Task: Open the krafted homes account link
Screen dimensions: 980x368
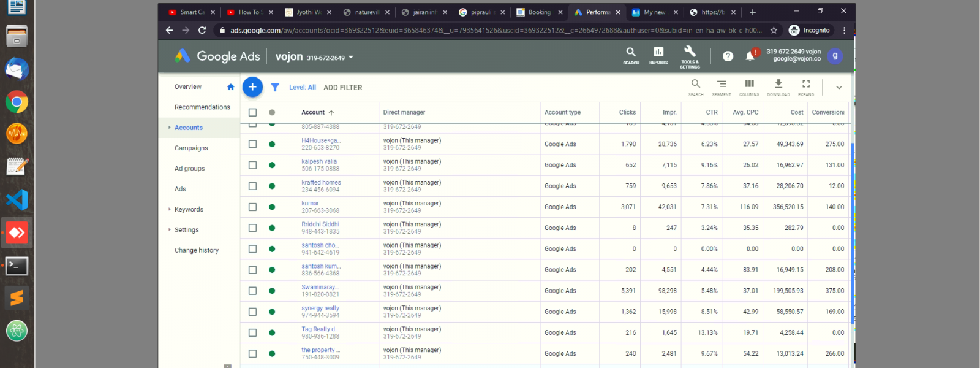Action: tap(321, 182)
